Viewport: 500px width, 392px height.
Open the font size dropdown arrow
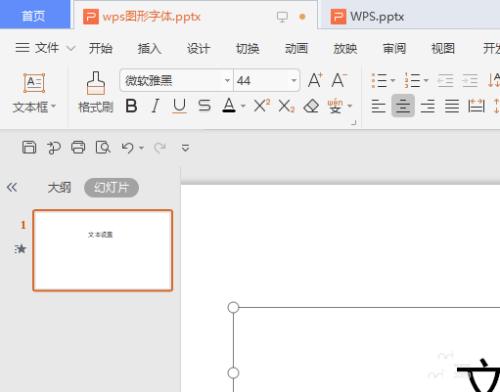point(294,80)
